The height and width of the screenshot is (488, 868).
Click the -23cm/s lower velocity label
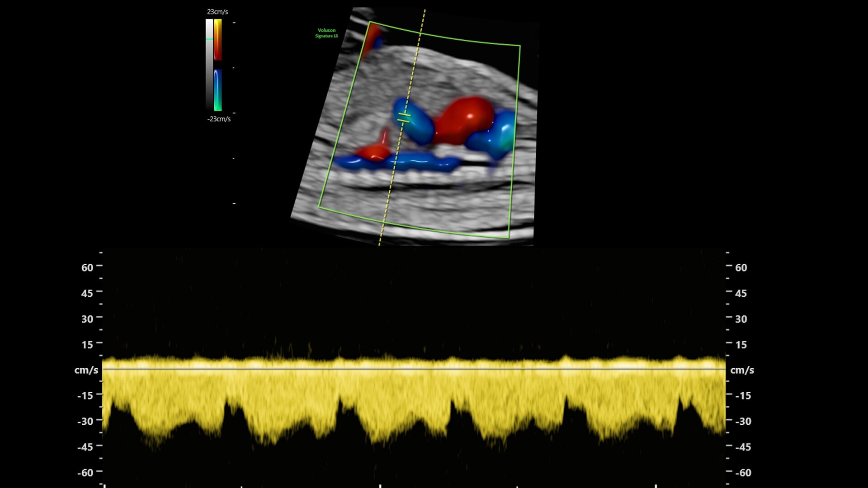(219, 119)
